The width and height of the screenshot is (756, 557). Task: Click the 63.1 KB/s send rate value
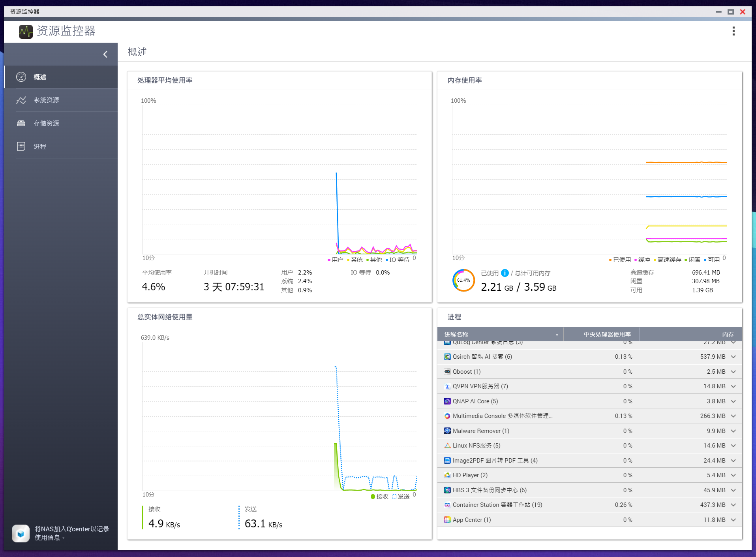click(x=264, y=524)
